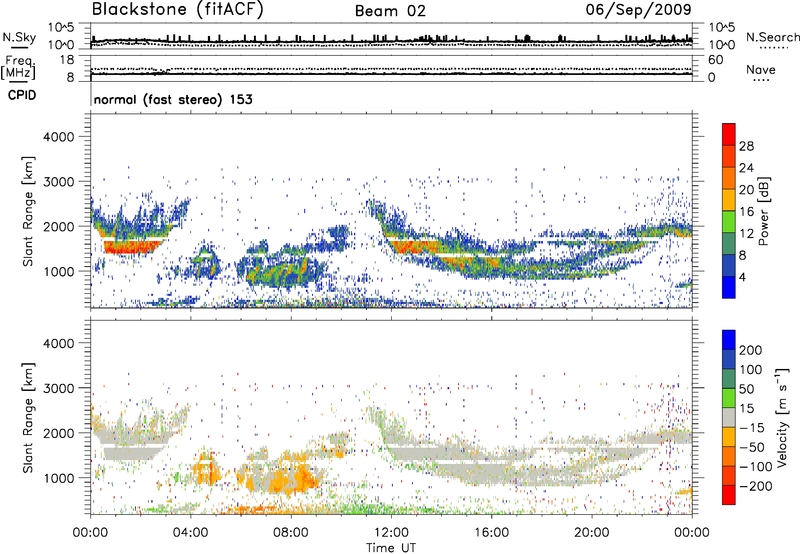Click the 3000 tick on the velocity panel axis
800x554 pixels.
(x=59, y=388)
